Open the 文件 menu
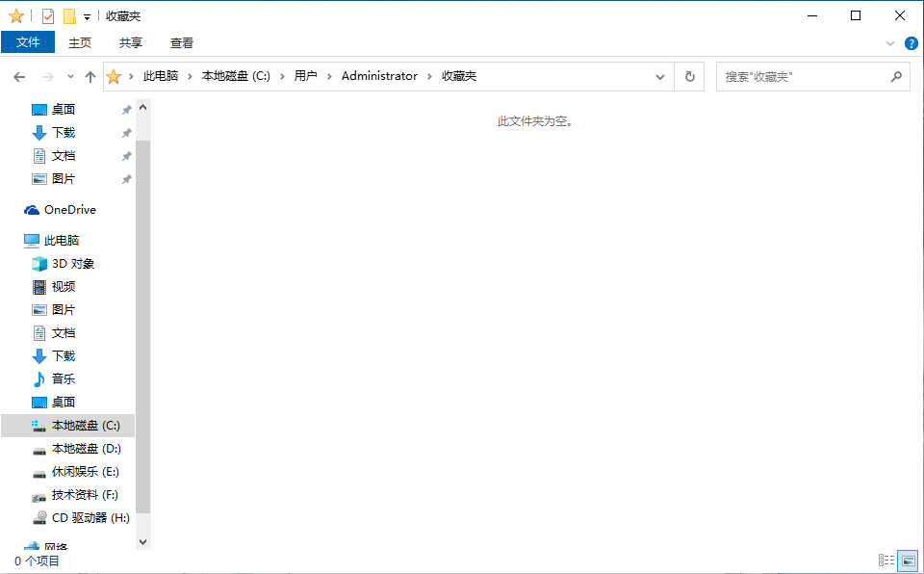The image size is (924, 574). [x=28, y=42]
